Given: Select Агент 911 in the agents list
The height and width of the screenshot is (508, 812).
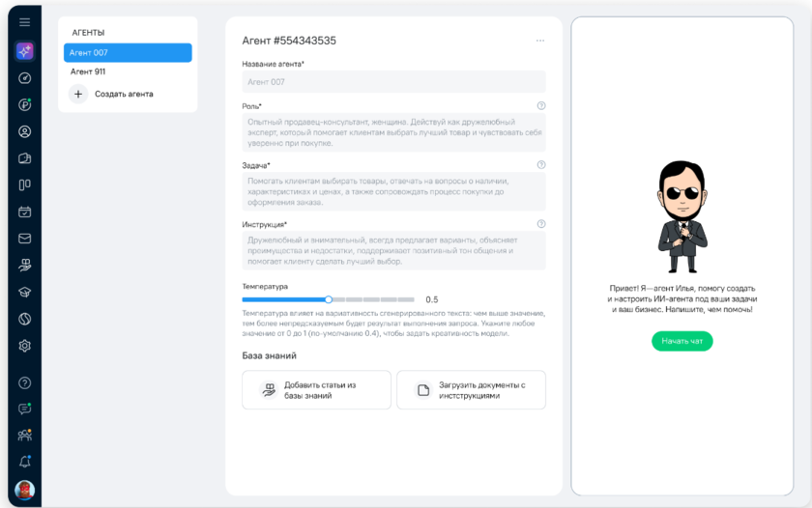Looking at the screenshot, I should point(128,71).
